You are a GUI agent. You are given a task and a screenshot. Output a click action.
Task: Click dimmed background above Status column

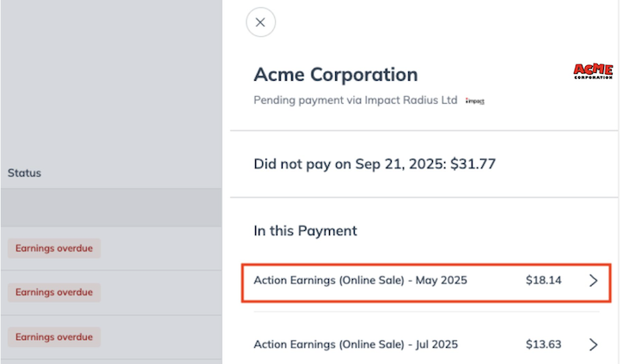coord(110,77)
